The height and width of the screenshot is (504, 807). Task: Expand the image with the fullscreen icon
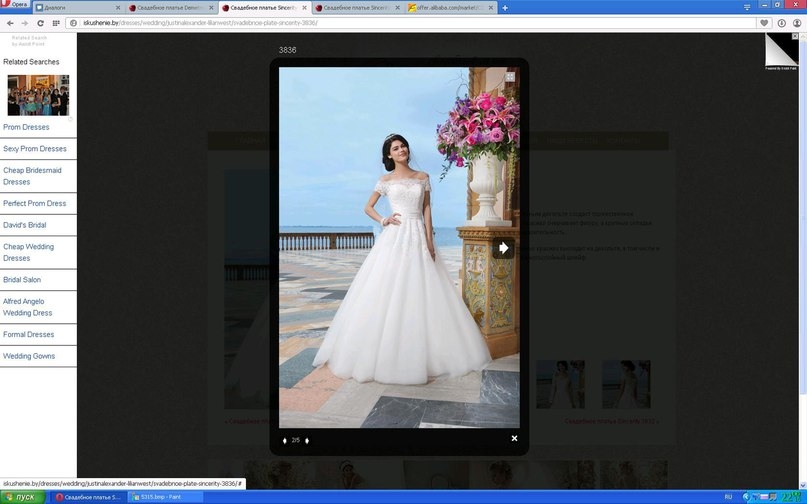[x=510, y=76]
